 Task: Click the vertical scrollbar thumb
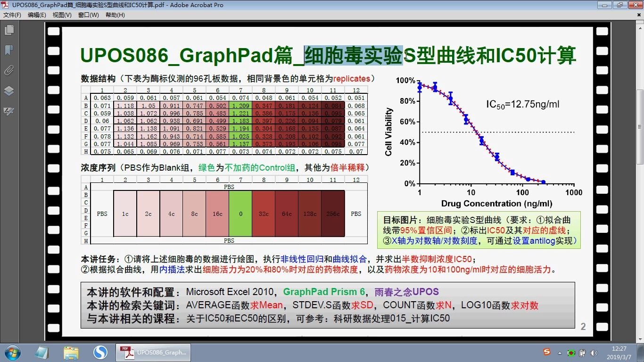point(640,126)
